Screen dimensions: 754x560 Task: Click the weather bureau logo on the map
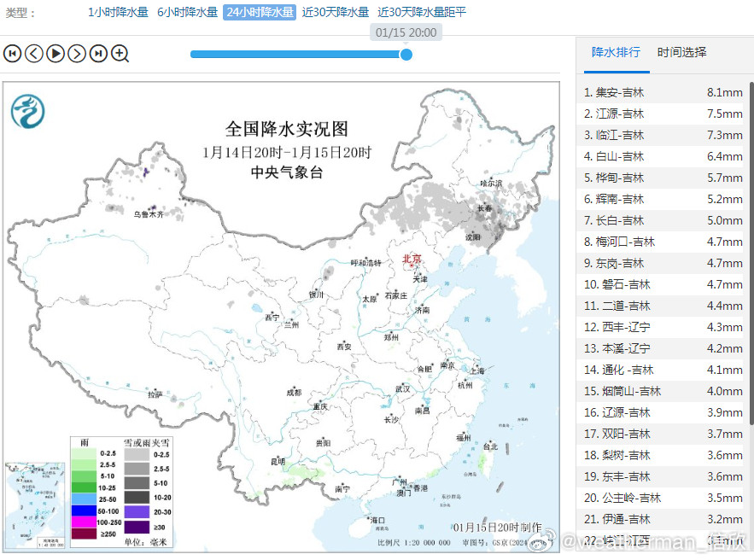[x=30, y=111]
